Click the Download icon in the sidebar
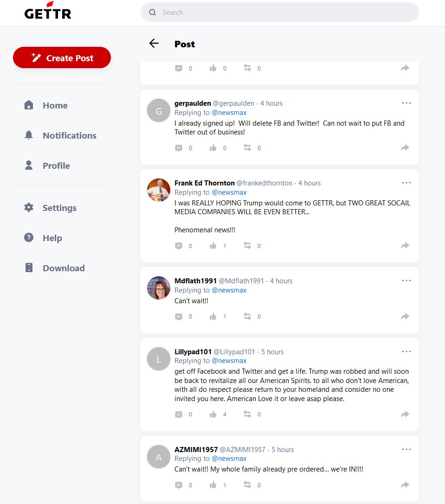The width and height of the screenshot is (445, 504). [29, 268]
